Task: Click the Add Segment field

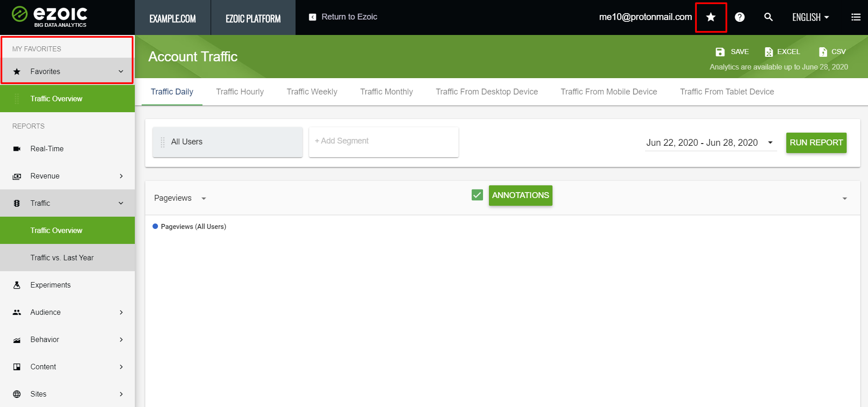Action: [x=383, y=142]
